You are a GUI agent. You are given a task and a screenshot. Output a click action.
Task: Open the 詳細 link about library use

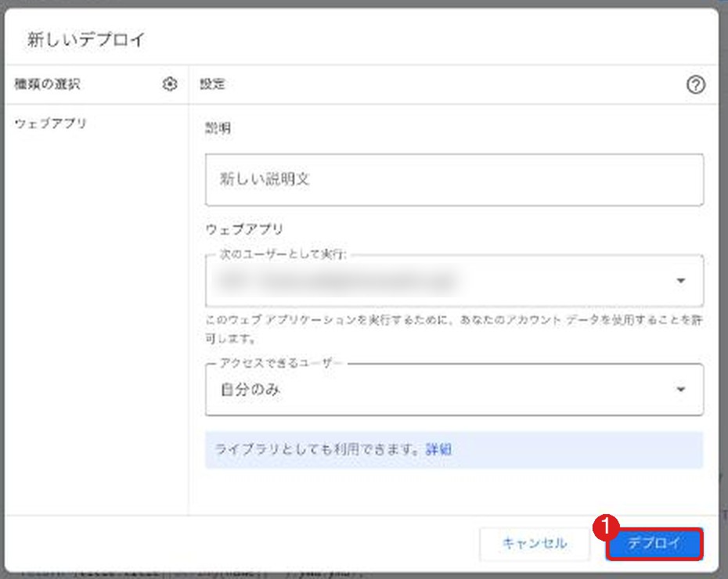point(438,449)
